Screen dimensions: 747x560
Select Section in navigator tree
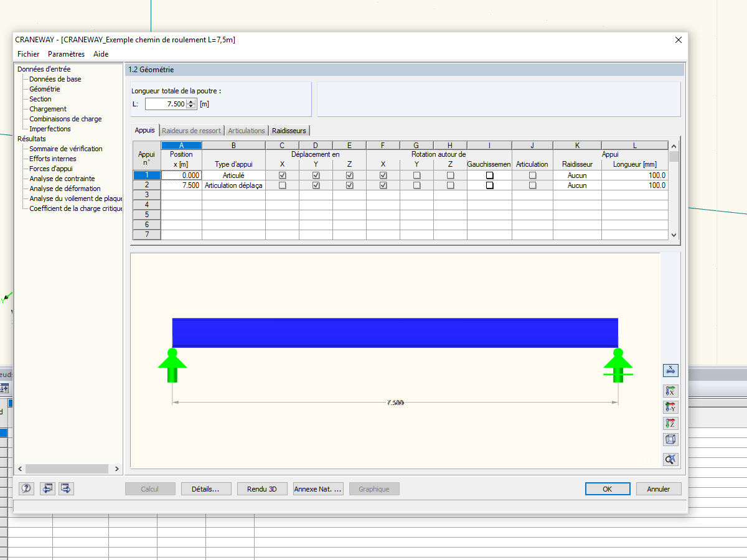(40, 99)
